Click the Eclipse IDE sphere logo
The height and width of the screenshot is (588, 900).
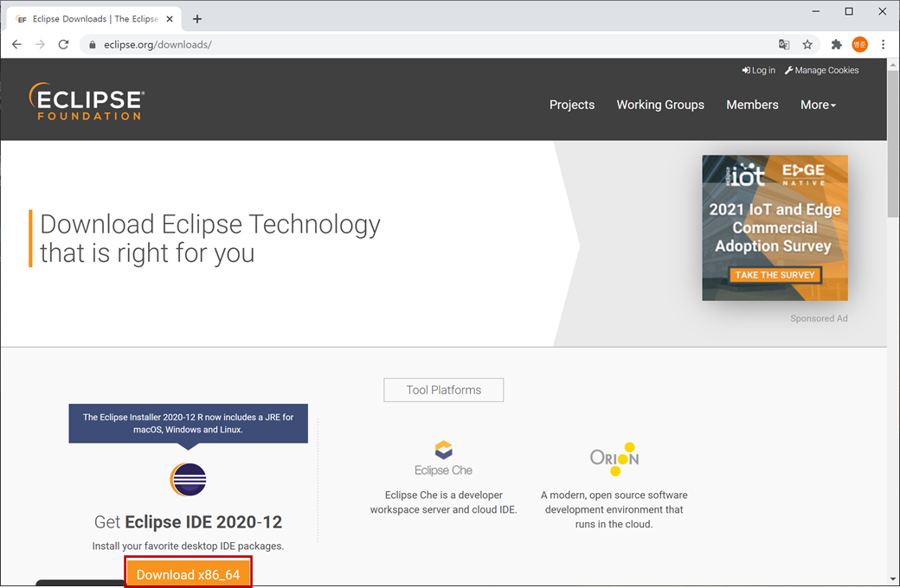click(189, 479)
